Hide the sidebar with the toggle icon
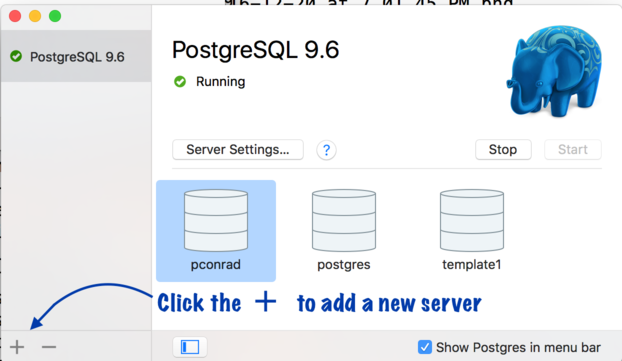This screenshot has width=622, height=361. [190, 347]
